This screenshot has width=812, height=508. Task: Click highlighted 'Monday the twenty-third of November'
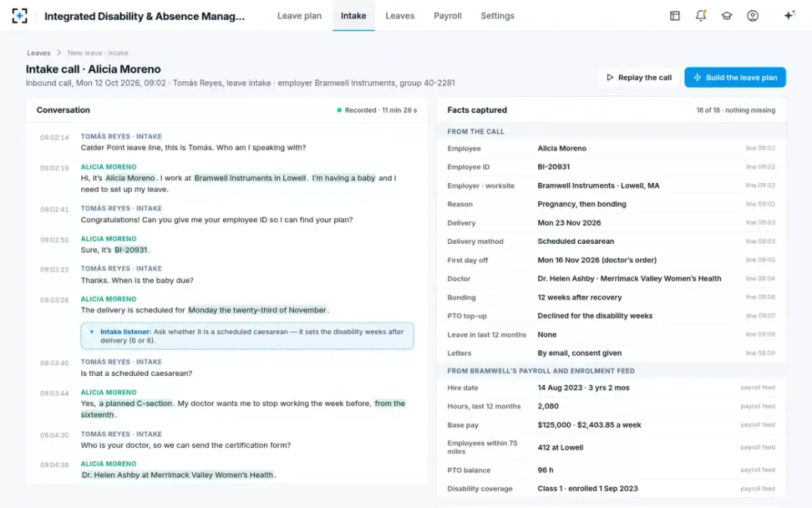click(258, 310)
